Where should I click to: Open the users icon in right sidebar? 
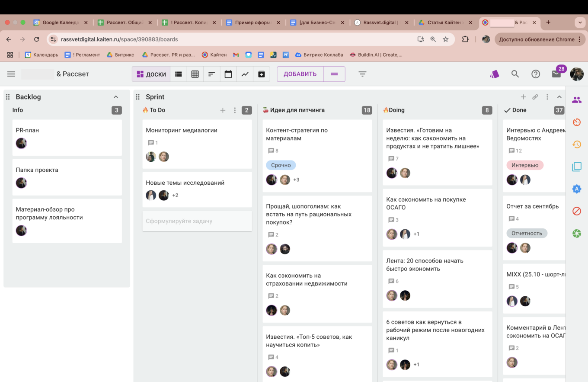tap(577, 100)
